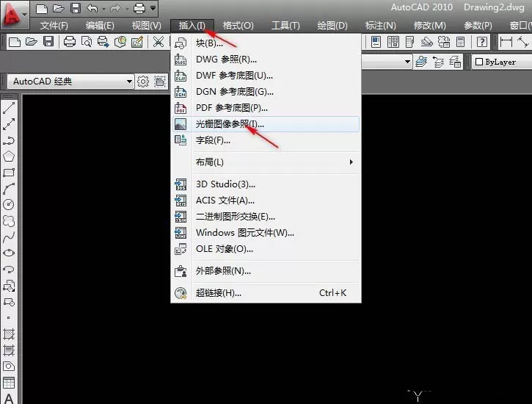The height and width of the screenshot is (404, 532).
Task: Open the AutoCAD 经典 workspace dropdown
Action: [x=70, y=82]
